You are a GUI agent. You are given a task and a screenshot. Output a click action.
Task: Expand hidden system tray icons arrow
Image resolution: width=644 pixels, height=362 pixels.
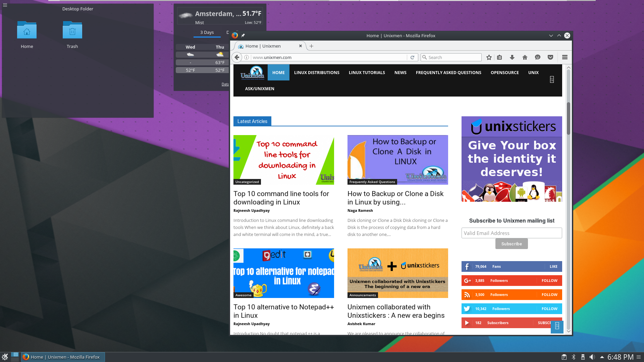pos(602,357)
